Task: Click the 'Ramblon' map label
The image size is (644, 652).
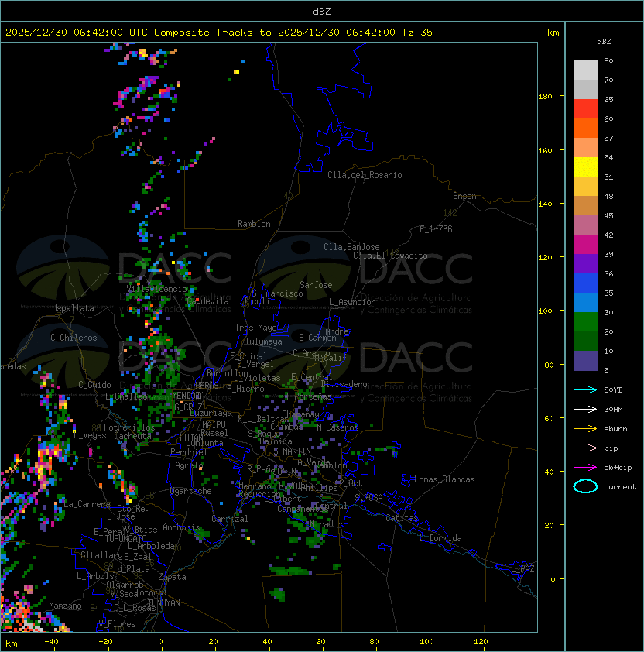Action: click(x=254, y=224)
